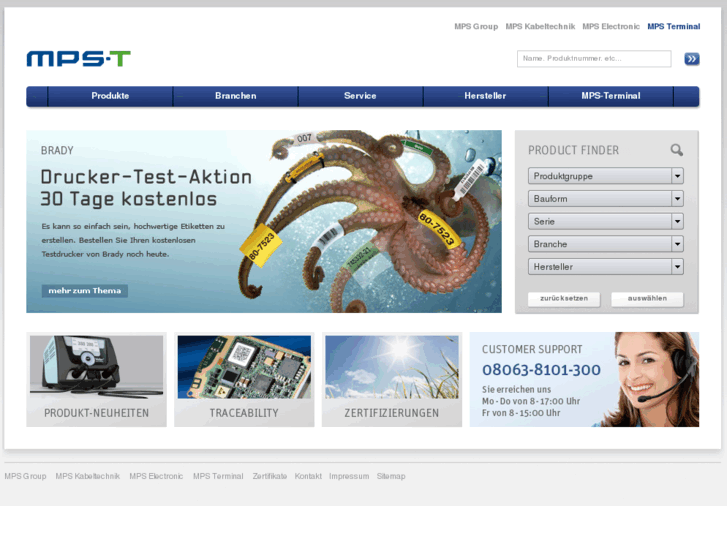Open the Kontakt footer link
The image size is (727, 545).
click(x=308, y=476)
